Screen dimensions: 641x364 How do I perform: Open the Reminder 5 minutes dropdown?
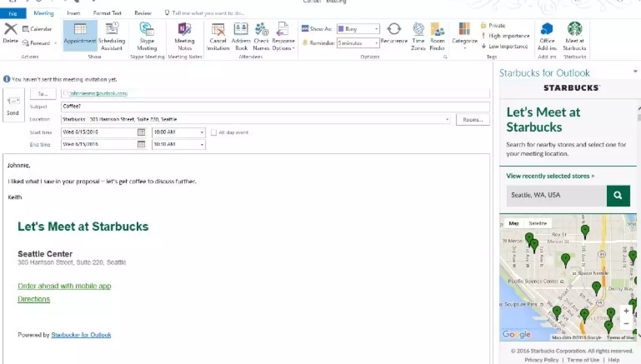click(x=377, y=43)
